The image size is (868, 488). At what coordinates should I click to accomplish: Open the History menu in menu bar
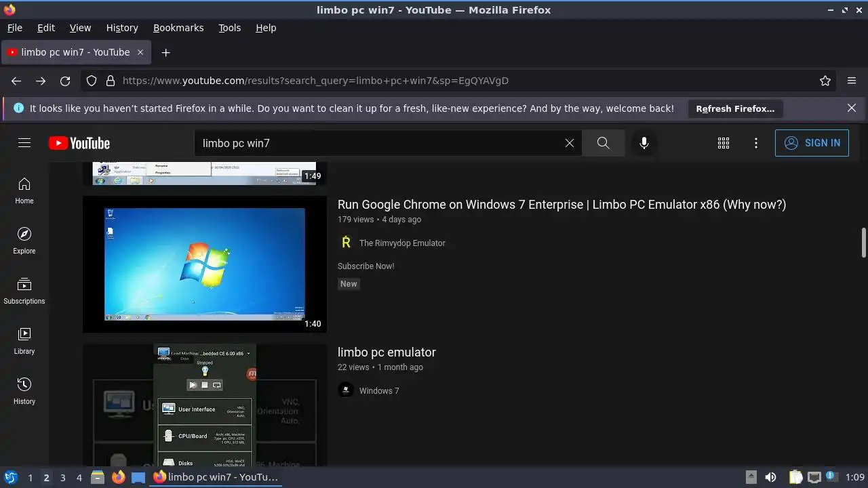[122, 28]
